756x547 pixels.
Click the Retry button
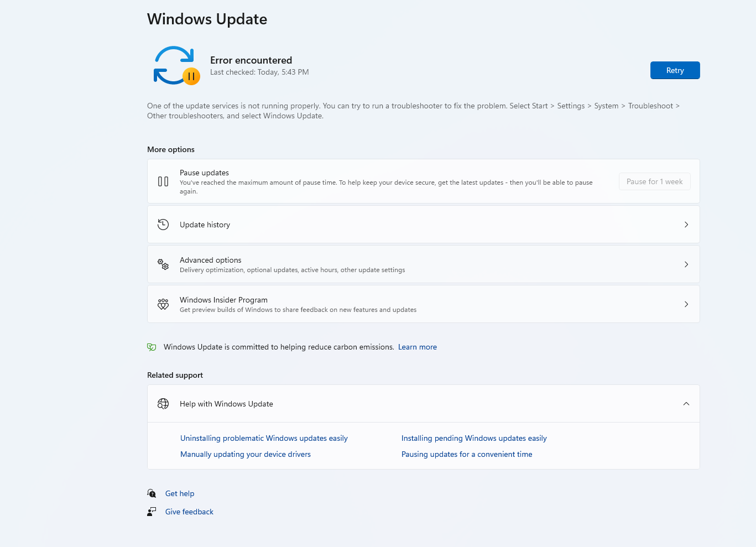coord(675,70)
